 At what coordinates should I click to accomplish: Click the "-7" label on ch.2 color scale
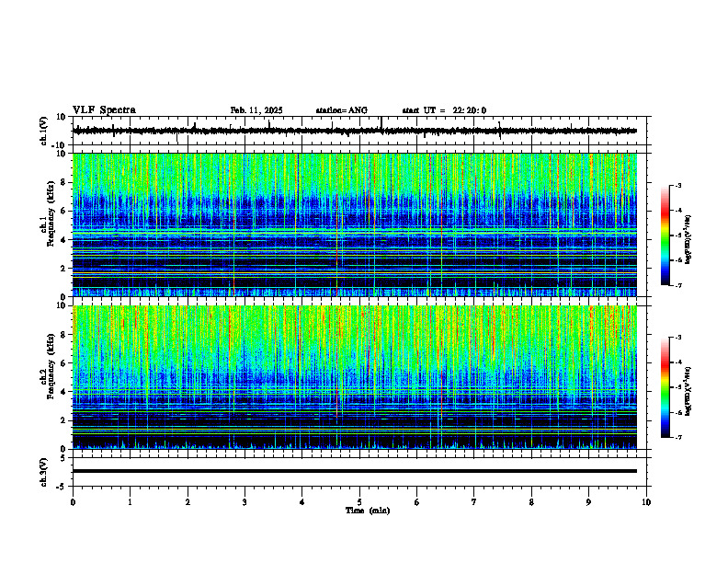[x=678, y=438]
